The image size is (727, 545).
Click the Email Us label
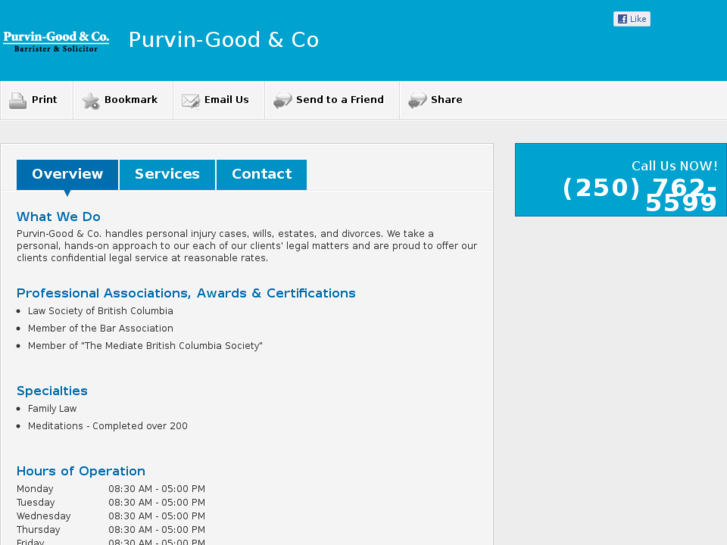[x=226, y=100]
